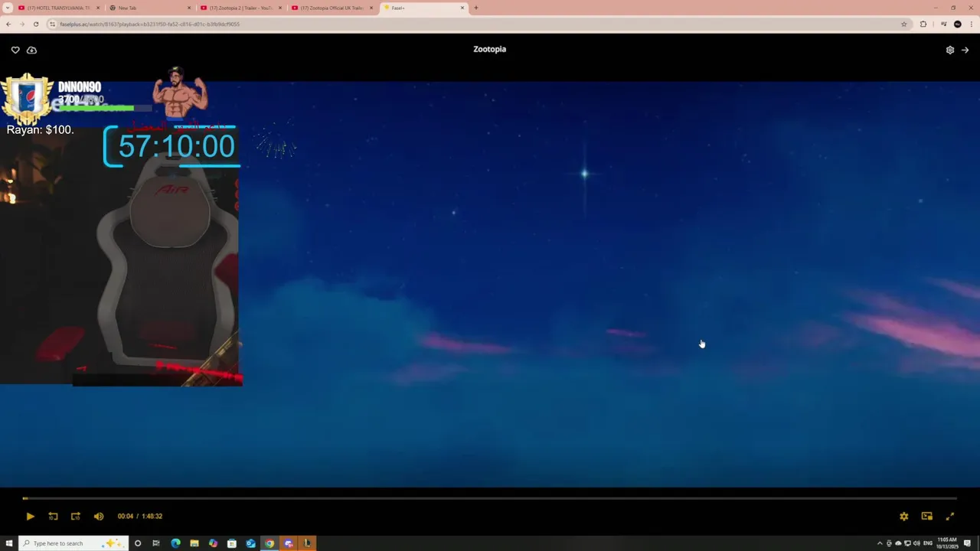Select the active Fasel+ tab
The height and width of the screenshot is (551, 980).
[x=423, y=8]
